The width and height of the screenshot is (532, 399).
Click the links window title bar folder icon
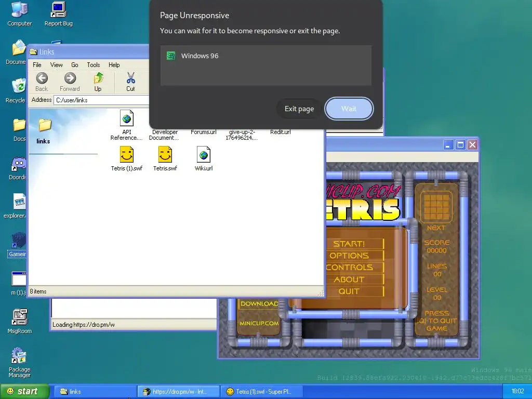(x=33, y=52)
